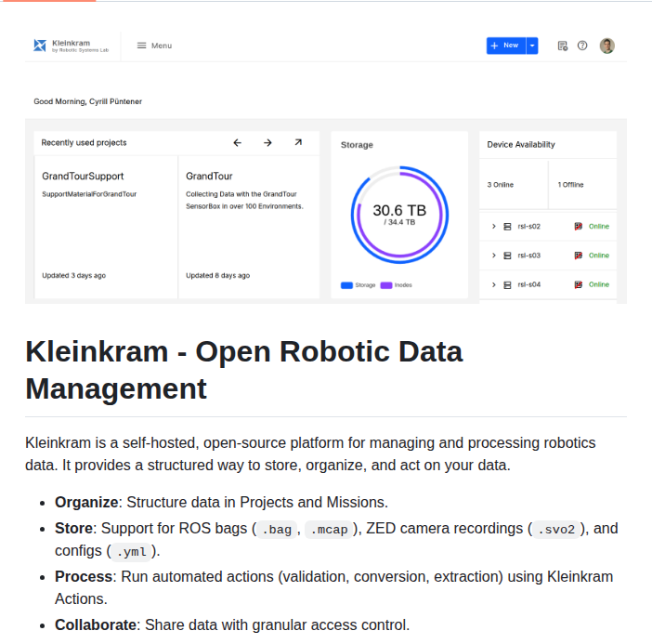Click the blue New button
The width and height of the screenshot is (652, 644).
click(506, 46)
